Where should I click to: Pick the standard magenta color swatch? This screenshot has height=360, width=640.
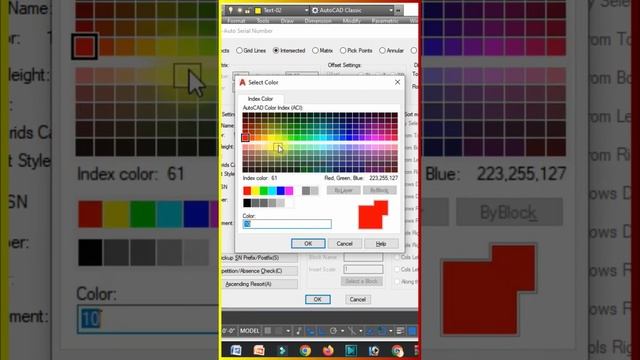pos(289,191)
